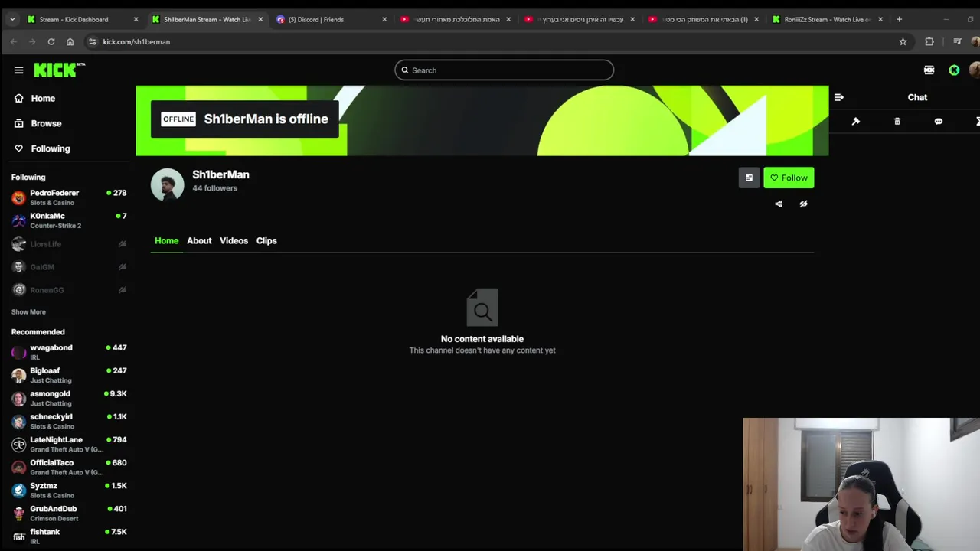Open GalGM offline channel
The image size is (980, 551).
[69, 267]
